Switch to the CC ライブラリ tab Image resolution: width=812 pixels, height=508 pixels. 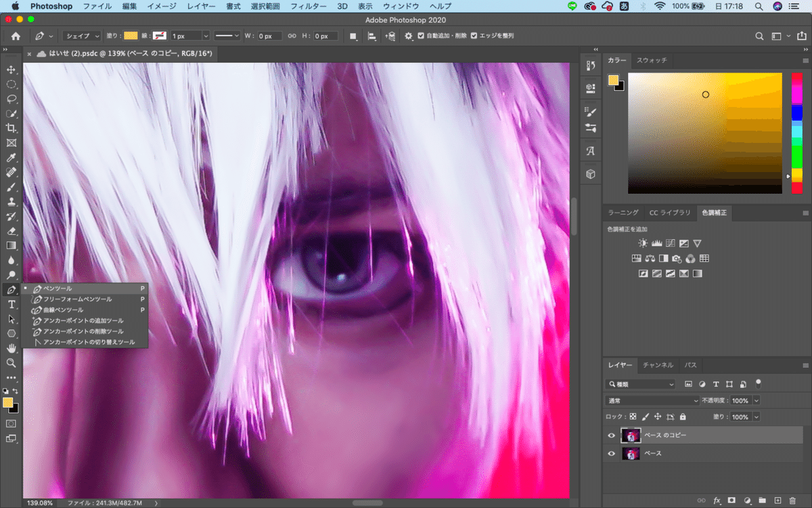pyautogui.click(x=670, y=213)
